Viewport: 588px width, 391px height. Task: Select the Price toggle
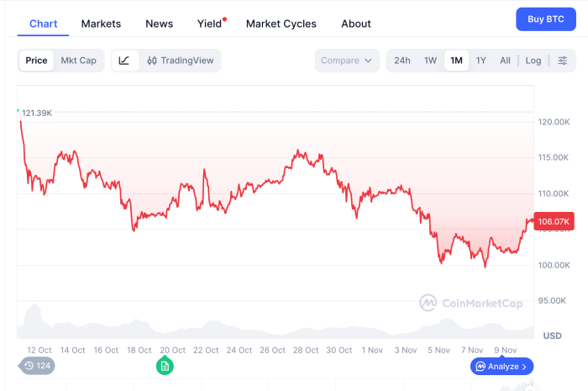36,61
